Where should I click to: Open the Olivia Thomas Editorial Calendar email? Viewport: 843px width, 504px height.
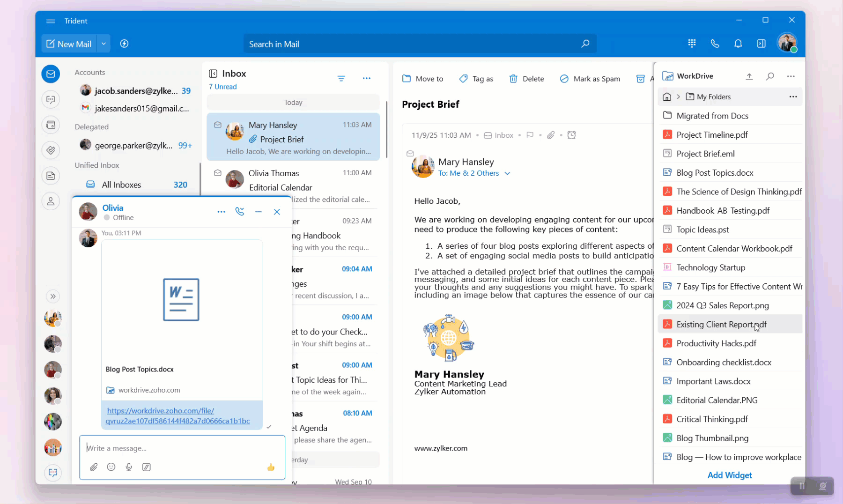293,185
